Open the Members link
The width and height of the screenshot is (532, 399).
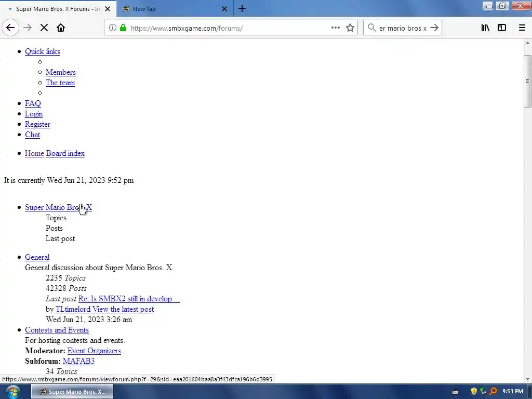pyautogui.click(x=61, y=72)
